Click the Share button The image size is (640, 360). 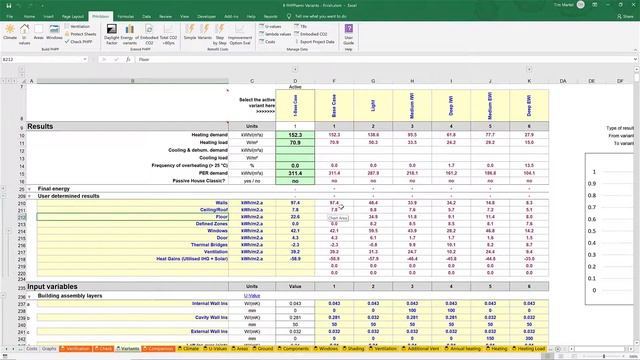pos(625,16)
